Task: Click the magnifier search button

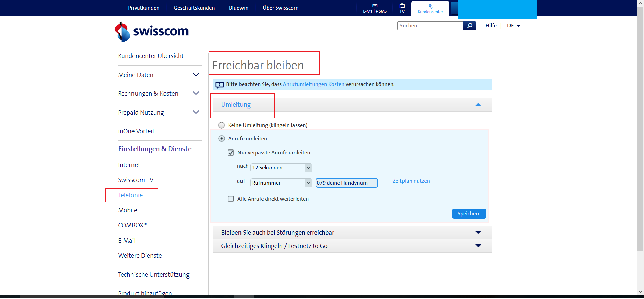Action: point(469,26)
